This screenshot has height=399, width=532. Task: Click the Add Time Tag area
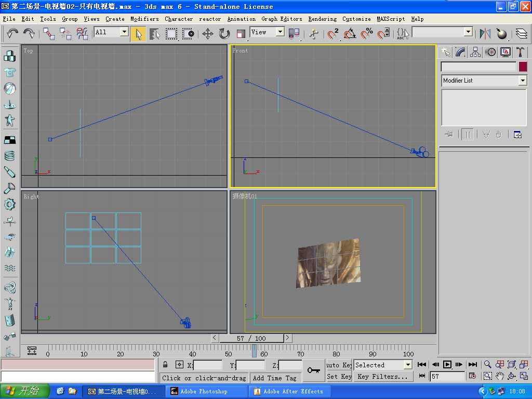point(275,378)
